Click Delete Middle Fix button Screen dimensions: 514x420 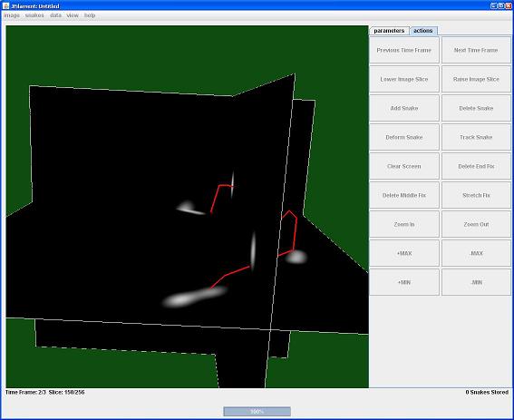click(404, 195)
